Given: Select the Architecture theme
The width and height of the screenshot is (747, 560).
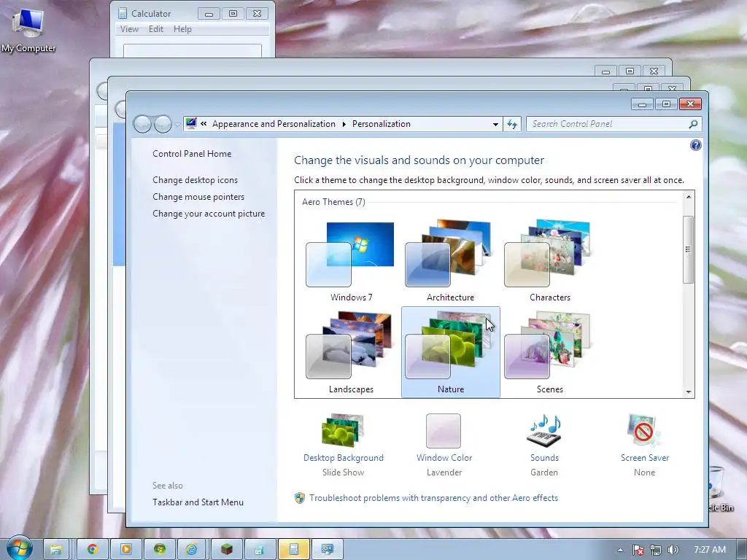Looking at the screenshot, I should 450,261.
